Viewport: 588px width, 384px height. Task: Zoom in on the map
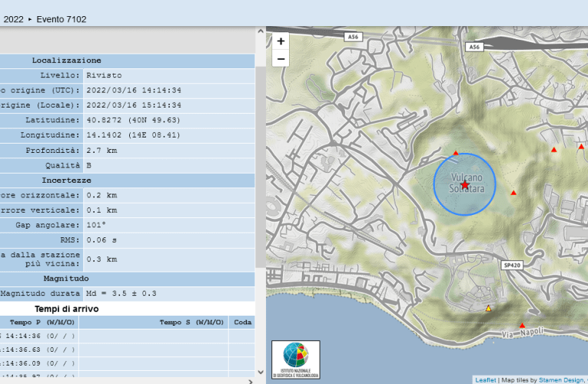281,41
